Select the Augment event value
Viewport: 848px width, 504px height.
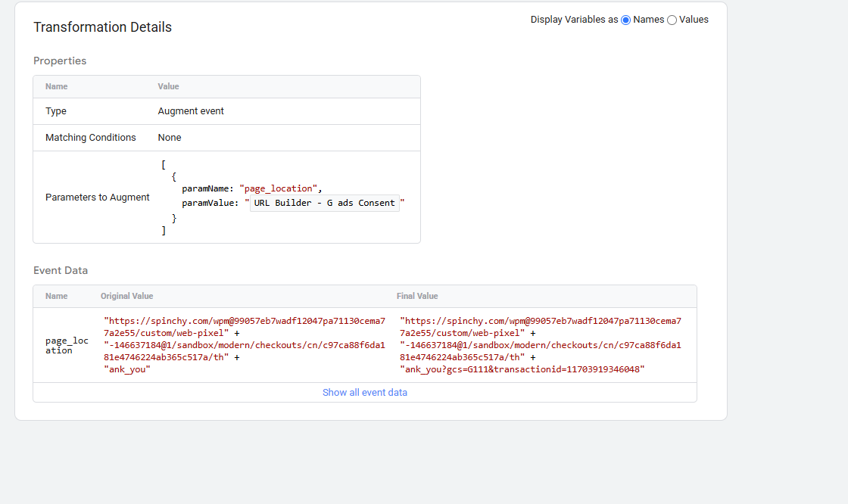click(x=191, y=110)
